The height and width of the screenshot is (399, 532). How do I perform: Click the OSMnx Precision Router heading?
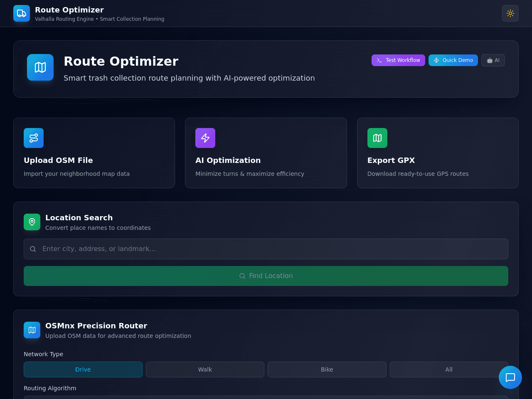(96, 326)
